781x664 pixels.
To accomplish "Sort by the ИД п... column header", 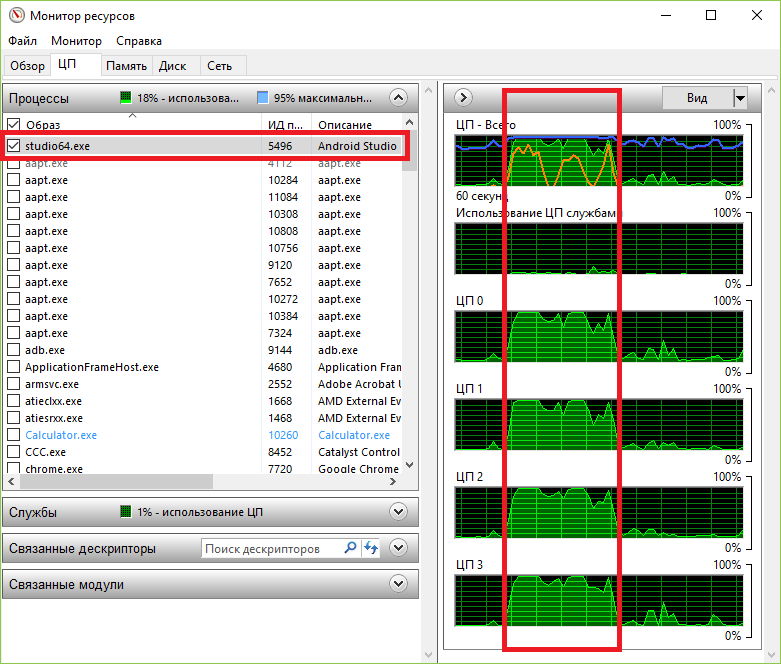I will point(285,125).
